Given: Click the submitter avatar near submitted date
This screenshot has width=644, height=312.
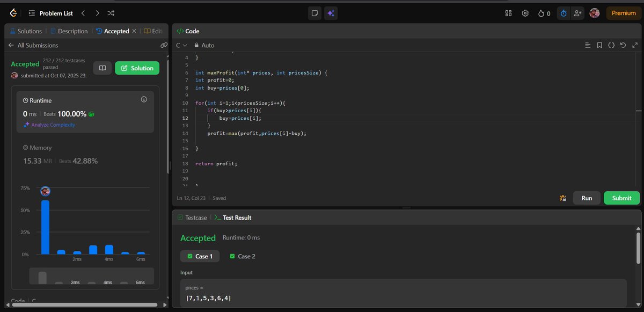Looking at the screenshot, I should 14,76.
